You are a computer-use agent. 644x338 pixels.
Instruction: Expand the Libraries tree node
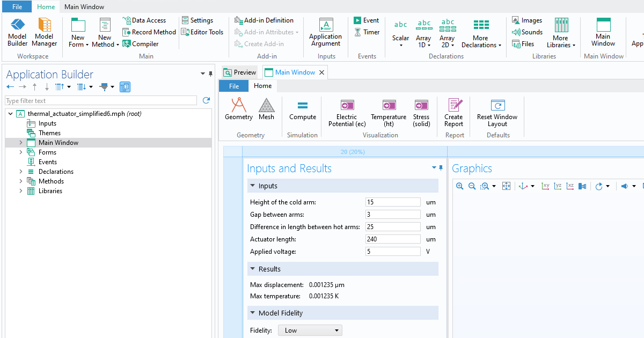pyautogui.click(x=21, y=191)
